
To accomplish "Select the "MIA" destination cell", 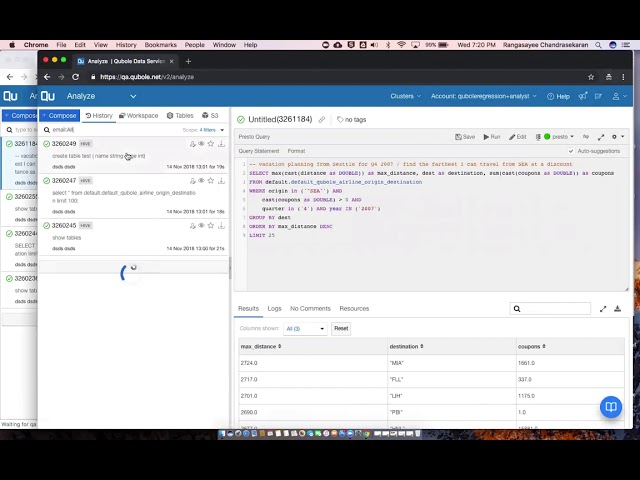I will point(451,363).
